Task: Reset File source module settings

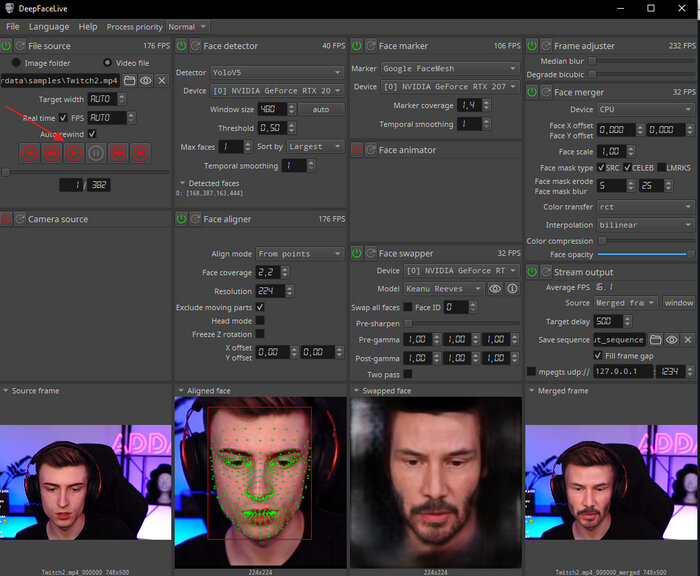Action: 20,46
